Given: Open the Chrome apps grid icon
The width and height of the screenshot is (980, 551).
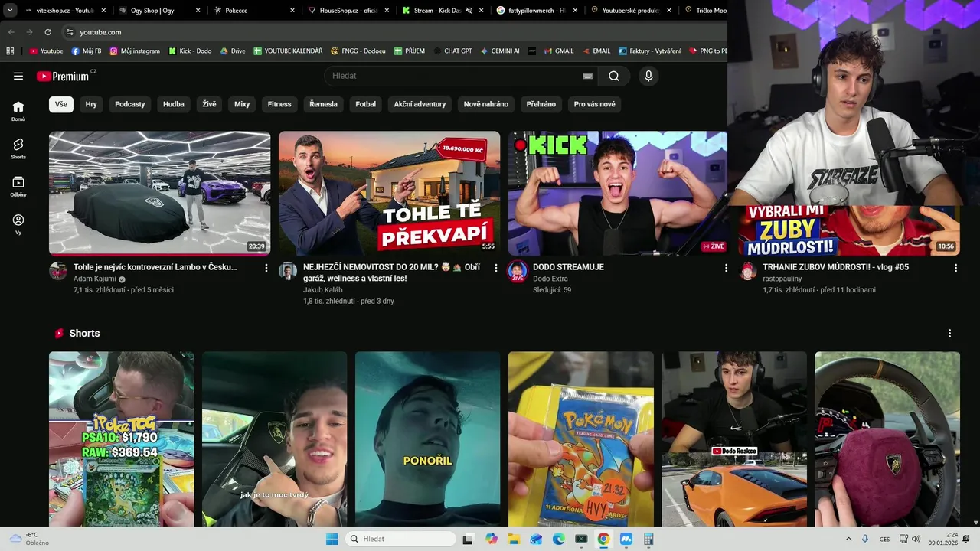Looking at the screenshot, I should click(10, 51).
